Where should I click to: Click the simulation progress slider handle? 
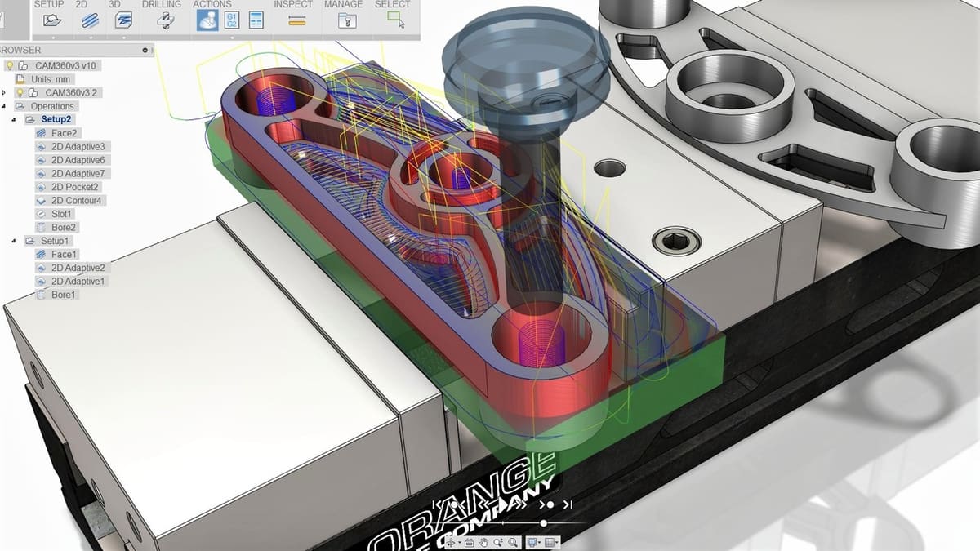point(544,523)
